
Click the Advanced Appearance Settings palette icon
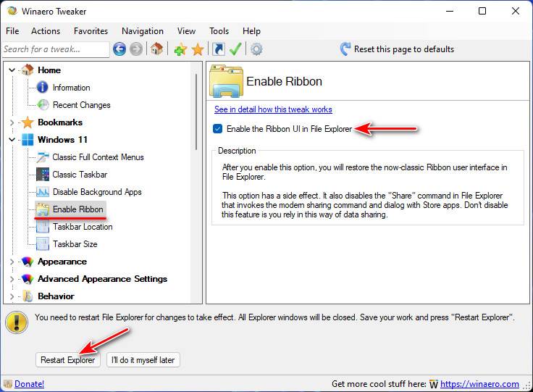28,279
